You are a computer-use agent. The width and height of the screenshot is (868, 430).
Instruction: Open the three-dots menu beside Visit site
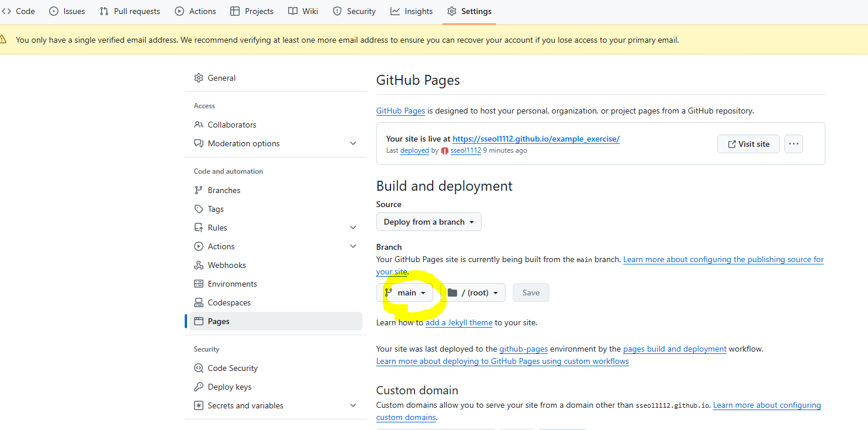[x=794, y=144]
